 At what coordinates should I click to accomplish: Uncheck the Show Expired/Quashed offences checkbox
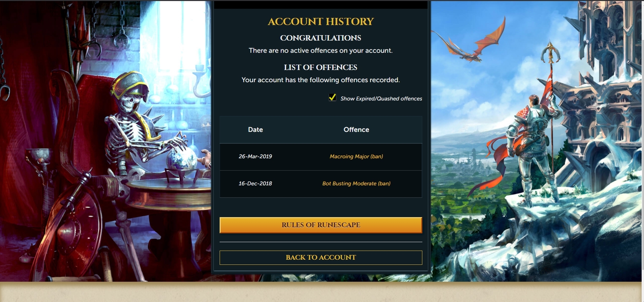click(332, 98)
